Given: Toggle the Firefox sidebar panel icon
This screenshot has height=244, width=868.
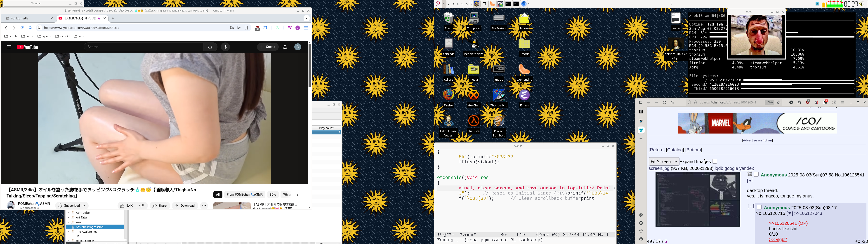Looking at the screenshot, I should tap(641, 102).
